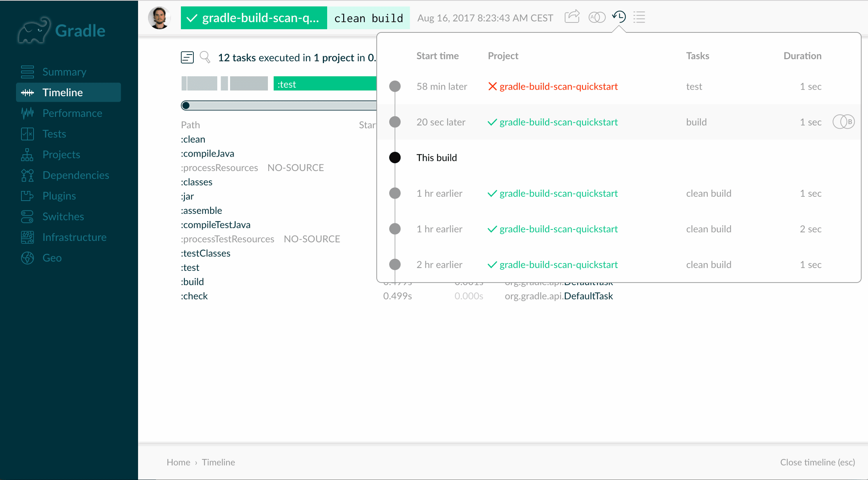Screen dimensions: 868x480
Task: Select the :processResources task
Action: 220,168
